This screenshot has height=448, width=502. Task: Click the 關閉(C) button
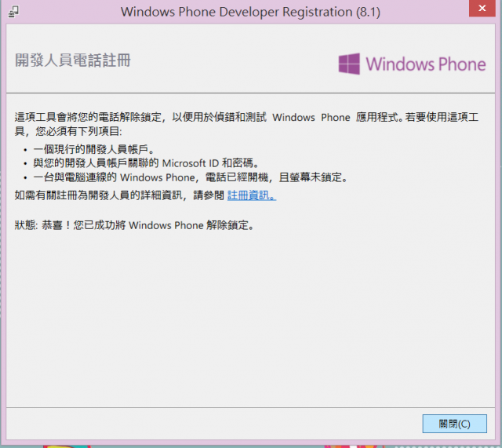pyautogui.click(x=454, y=424)
